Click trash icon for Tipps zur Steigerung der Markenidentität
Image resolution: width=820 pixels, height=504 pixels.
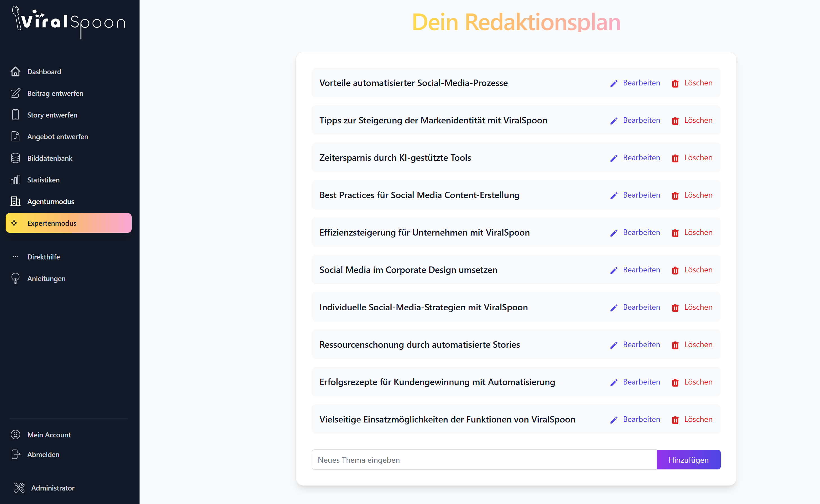pos(675,121)
